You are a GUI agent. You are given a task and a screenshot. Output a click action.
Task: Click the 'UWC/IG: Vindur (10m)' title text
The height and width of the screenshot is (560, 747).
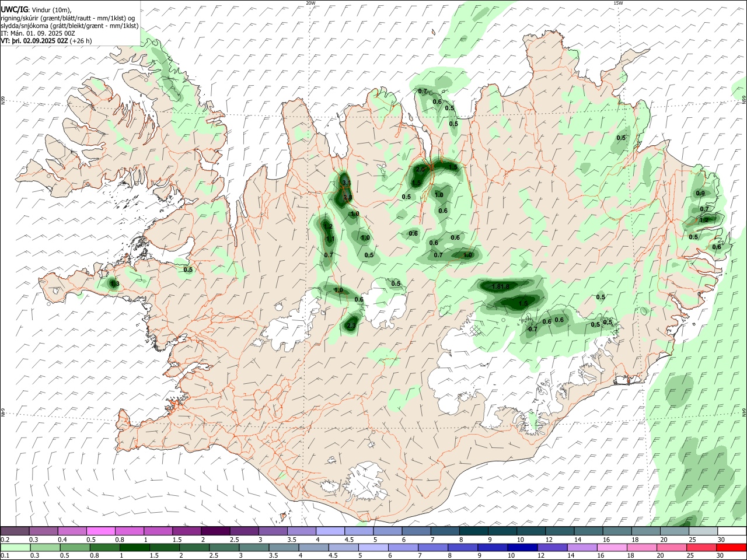click(36, 9)
